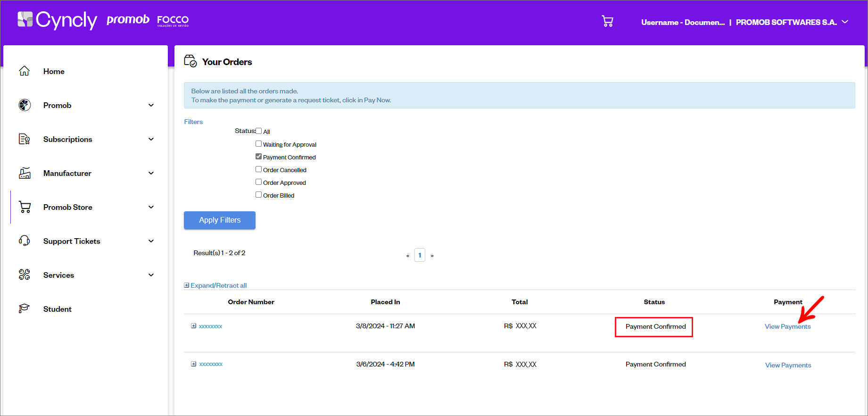Uncheck the Payment Confirmed filter checkbox

click(x=258, y=157)
